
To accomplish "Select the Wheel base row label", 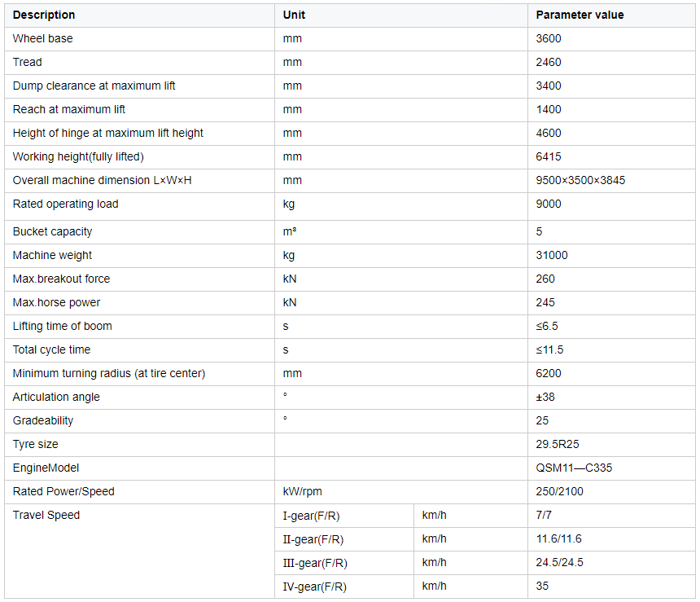I will click(x=43, y=39).
